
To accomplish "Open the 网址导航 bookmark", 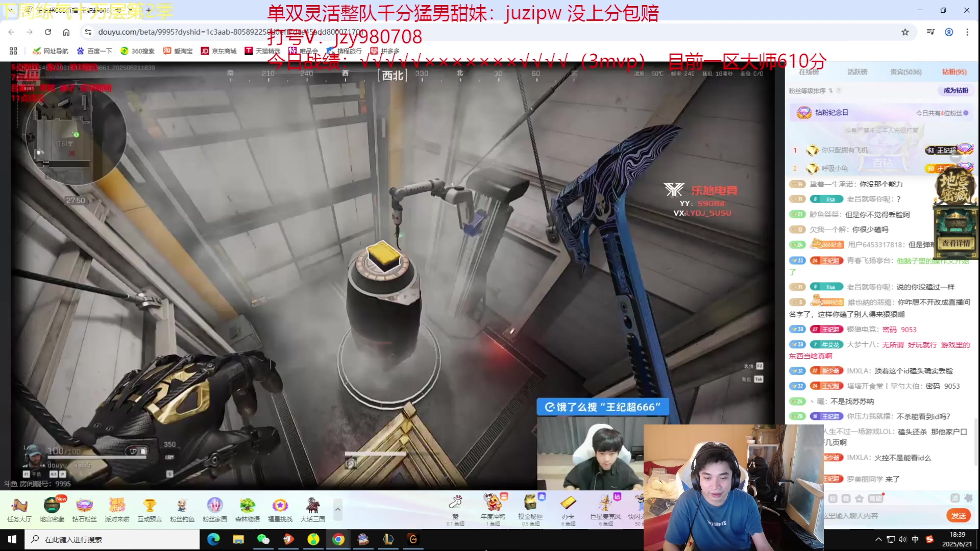I will (x=51, y=51).
